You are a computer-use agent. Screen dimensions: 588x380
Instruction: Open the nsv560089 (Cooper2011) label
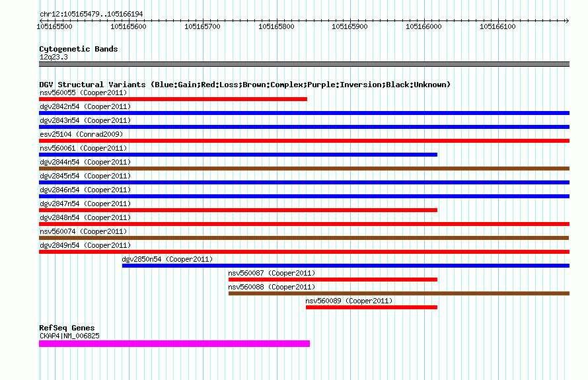[x=349, y=301]
